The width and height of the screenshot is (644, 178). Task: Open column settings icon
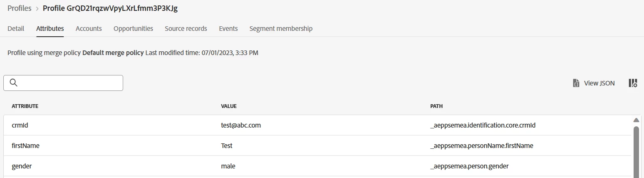(633, 83)
